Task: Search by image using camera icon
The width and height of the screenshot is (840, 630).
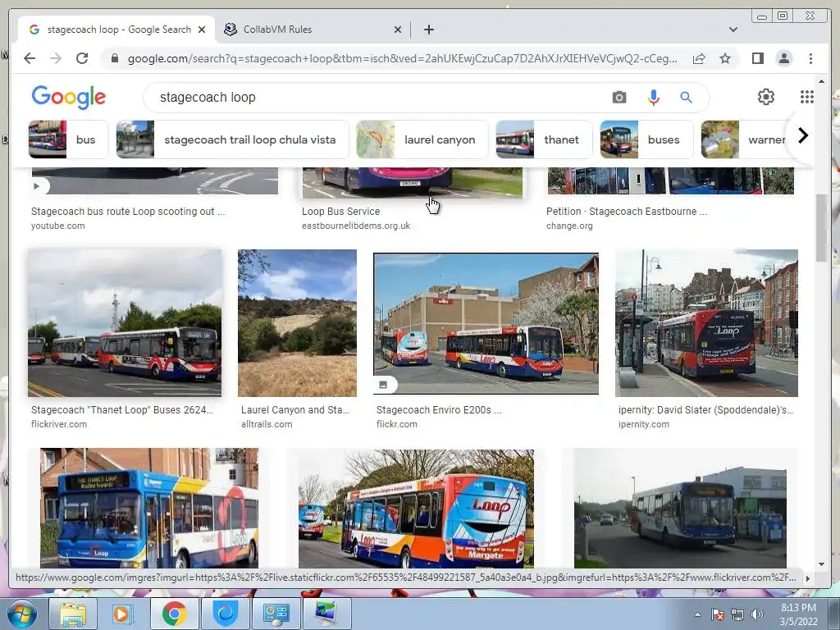Action: click(x=619, y=98)
